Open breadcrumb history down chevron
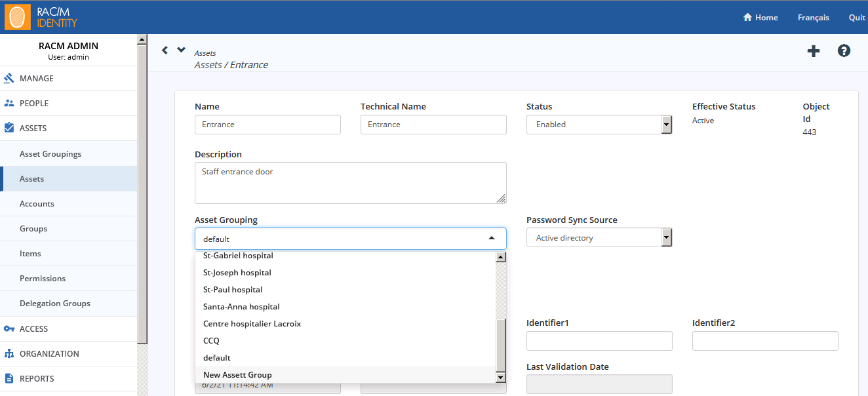Viewport: 868px width, 396px height. (182, 50)
